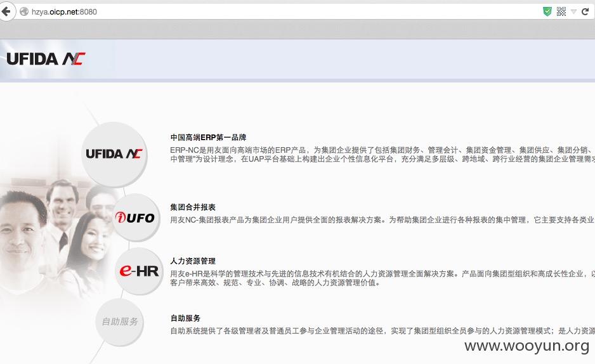The height and width of the screenshot is (364, 595).
Task: Click the UFIDA NC logo in the header
Action: (46, 59)
